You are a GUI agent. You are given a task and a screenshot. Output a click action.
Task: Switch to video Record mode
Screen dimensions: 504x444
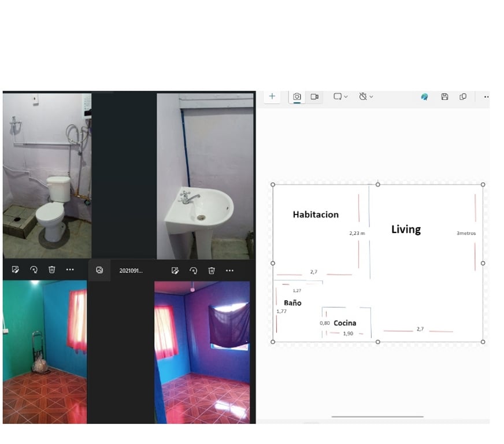point(314,97)
